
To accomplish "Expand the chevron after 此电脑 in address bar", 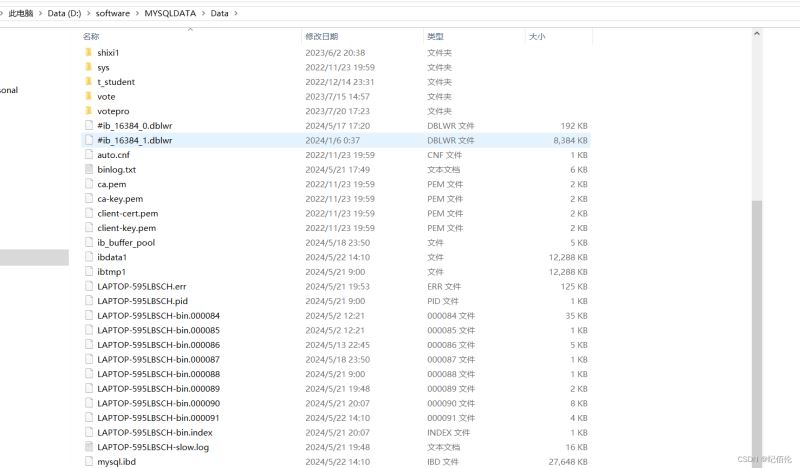I will 39,12.
